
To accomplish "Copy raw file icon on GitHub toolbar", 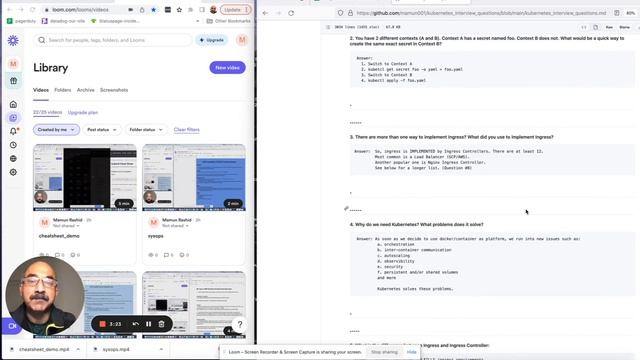I will pyautogui.click(x=596, y=27).
